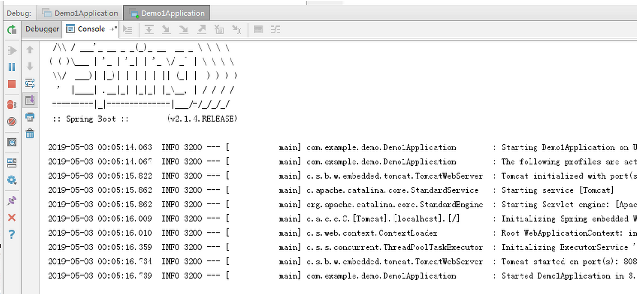Click 'o.s.web.context.ContextLoader' logger name
The height and width of the screenshot is (295, 644).
click(x=372, y=233)
